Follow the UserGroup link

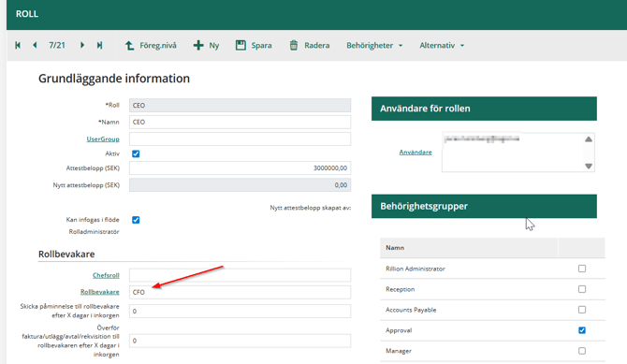tap(103, 139)
